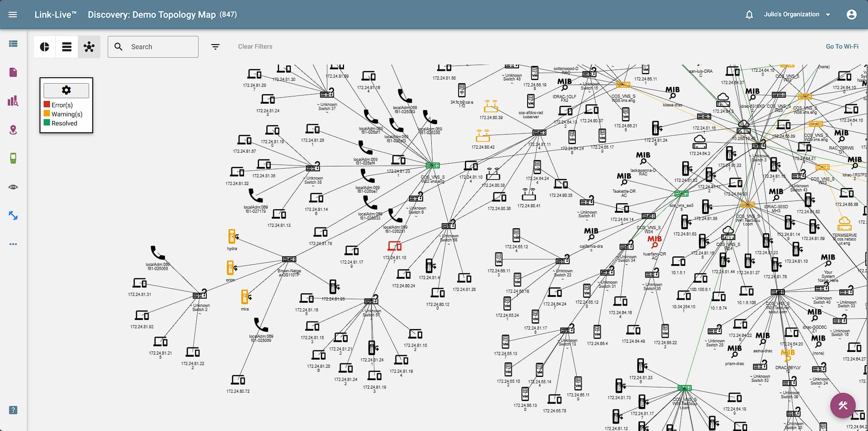Expand the Julio's Organization dropdown
Screen dimensions: 868x431
pyautogui.click(x=797, y=14)
